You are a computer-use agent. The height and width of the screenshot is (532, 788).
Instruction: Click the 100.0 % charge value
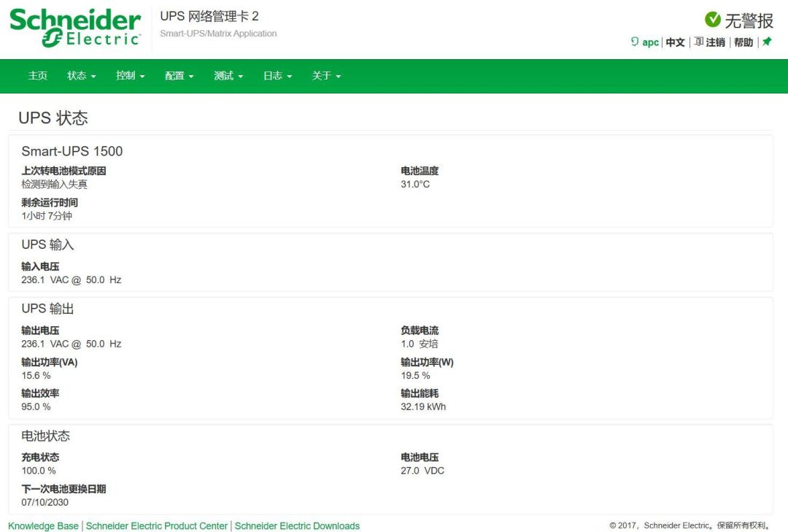tap(39, 471)
